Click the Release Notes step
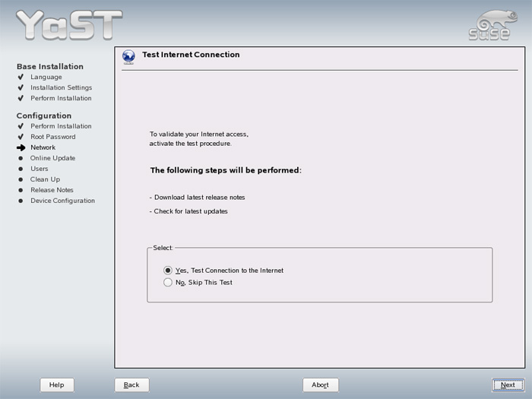The width and height of the screenshot is (532, 399). [x=52, y=190]
